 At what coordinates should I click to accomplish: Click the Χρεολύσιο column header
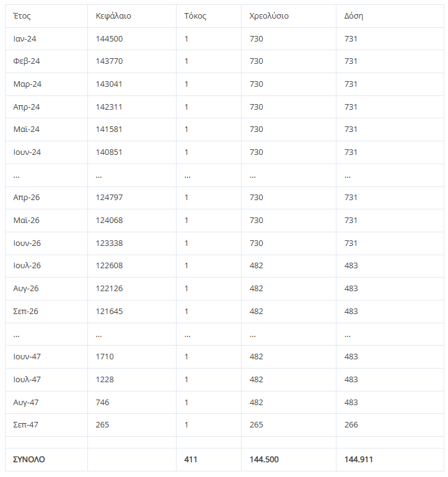[269, 16]
